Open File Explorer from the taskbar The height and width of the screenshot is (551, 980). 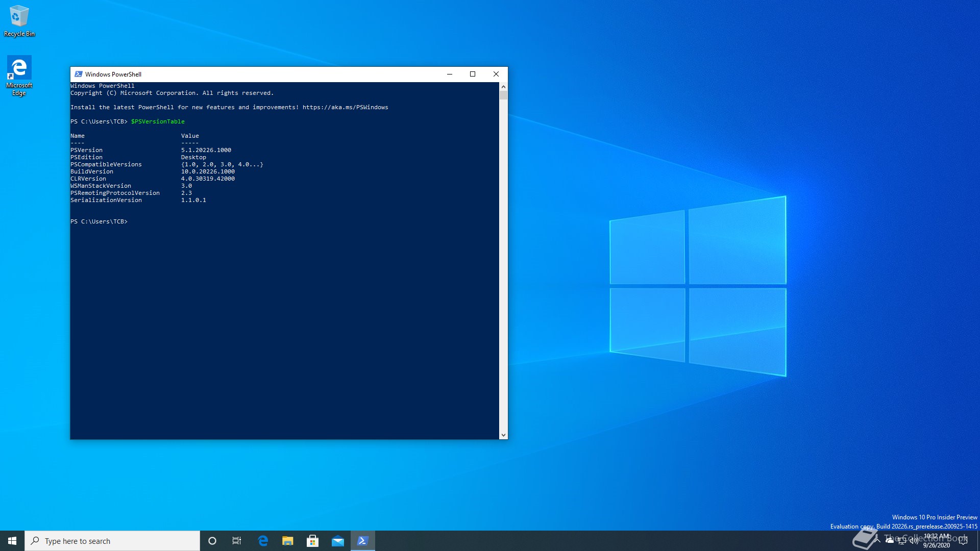(288, 541)
